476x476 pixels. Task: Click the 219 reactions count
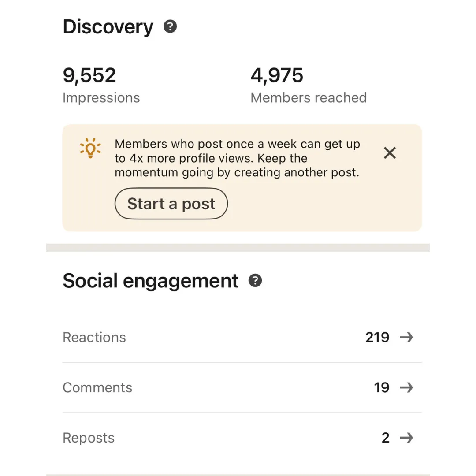coord(377,337)
